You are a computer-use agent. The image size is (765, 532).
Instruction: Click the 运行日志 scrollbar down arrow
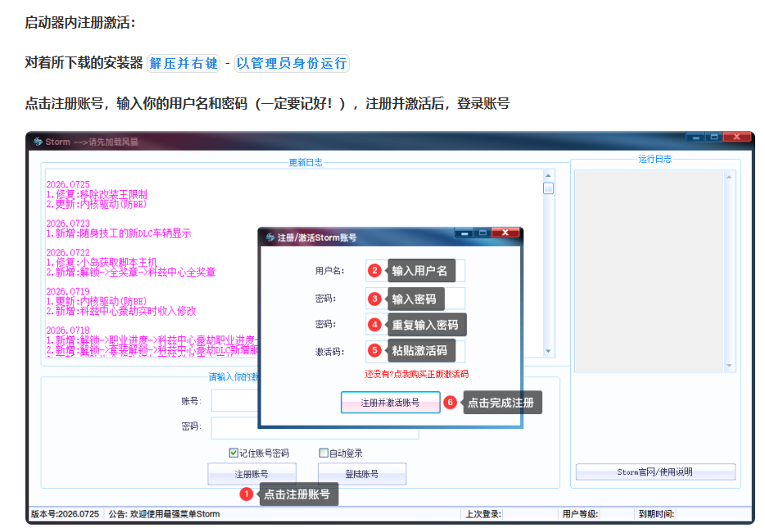tap(729, 365)
